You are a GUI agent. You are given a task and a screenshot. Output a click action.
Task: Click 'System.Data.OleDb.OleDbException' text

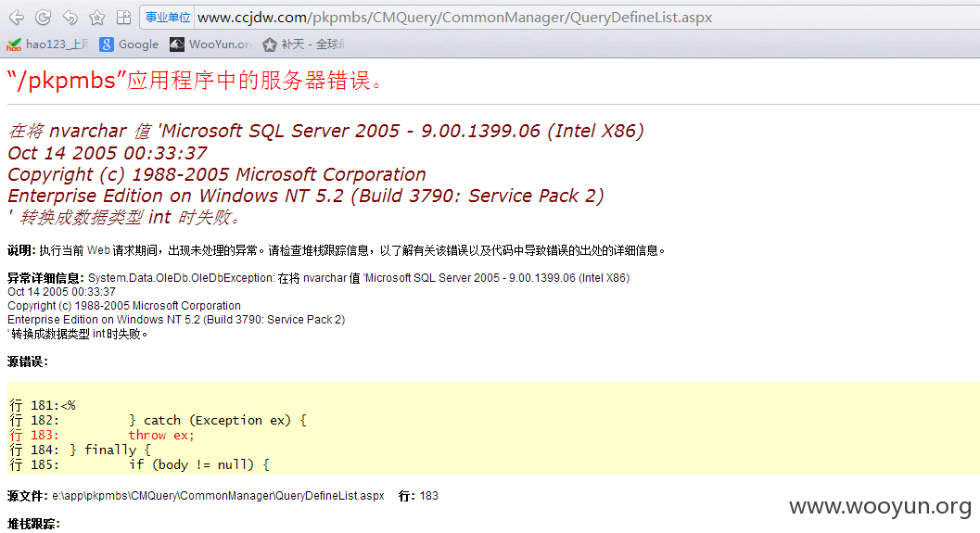pos(181,278)
